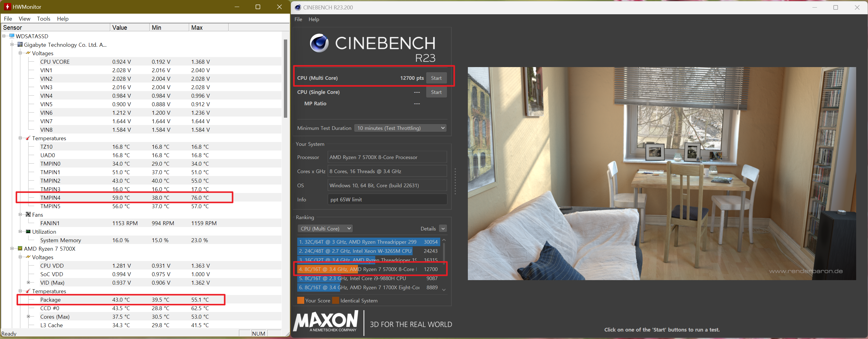Expand the Cores (Max) tree node

(28, 317)
